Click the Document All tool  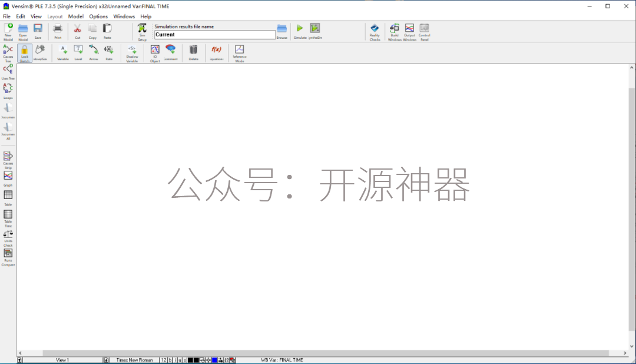(8, 131)
